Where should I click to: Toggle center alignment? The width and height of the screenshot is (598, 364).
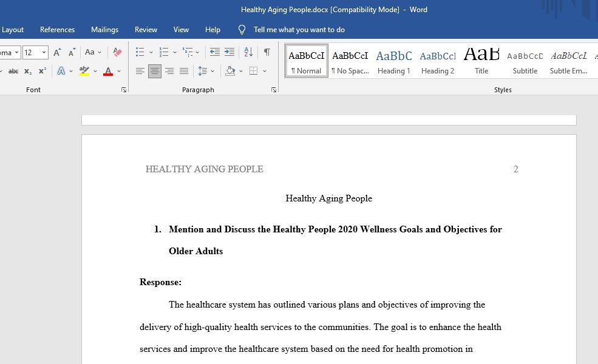click(x=154, y=71)
